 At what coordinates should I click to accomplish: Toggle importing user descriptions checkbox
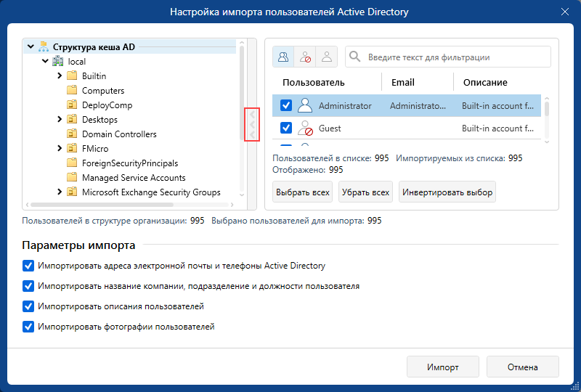pyautogui.click(x=28, y=306)
